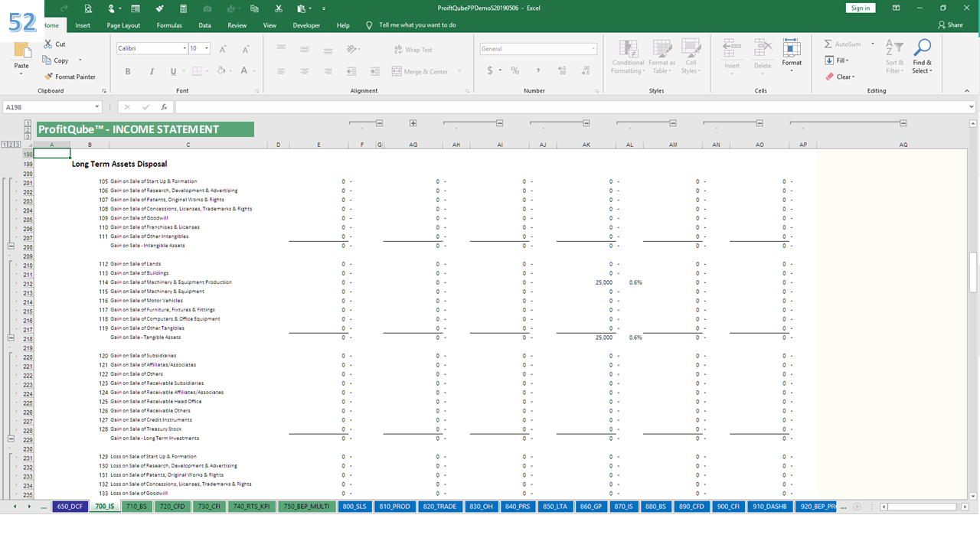Collapse the Long Term Investments row group
This screenshot has height=551, width=980.
pos(11,439)
